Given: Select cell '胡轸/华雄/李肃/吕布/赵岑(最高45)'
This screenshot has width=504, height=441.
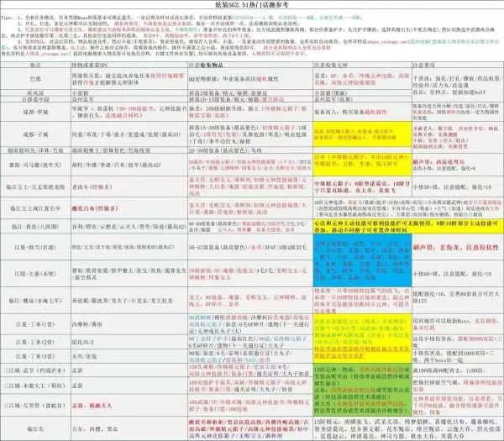Looking at the screenshot, I should click(x=129, y=165).
